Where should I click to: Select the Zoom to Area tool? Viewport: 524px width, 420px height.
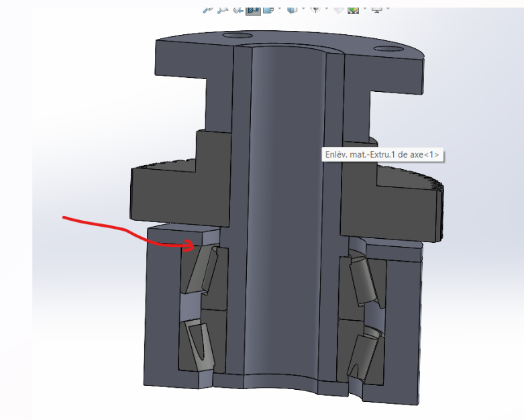point(222,9)
